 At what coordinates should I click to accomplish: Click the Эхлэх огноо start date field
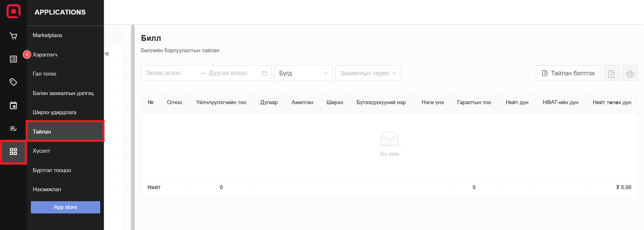coord(168,73)
